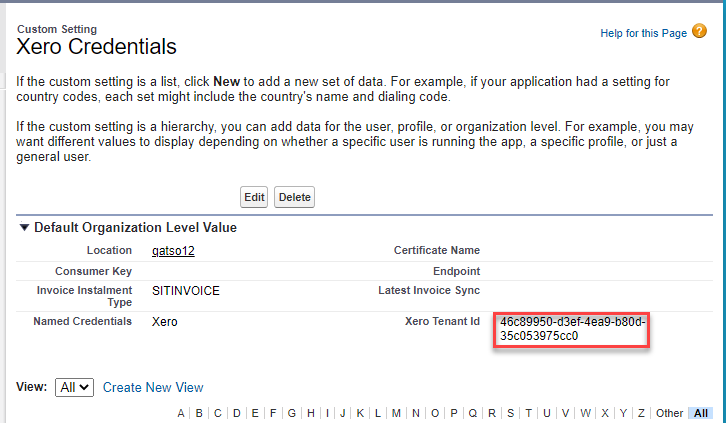The image size is (726, 423).
Task: Click the Endpoint field label
Action: coord(457,271)
